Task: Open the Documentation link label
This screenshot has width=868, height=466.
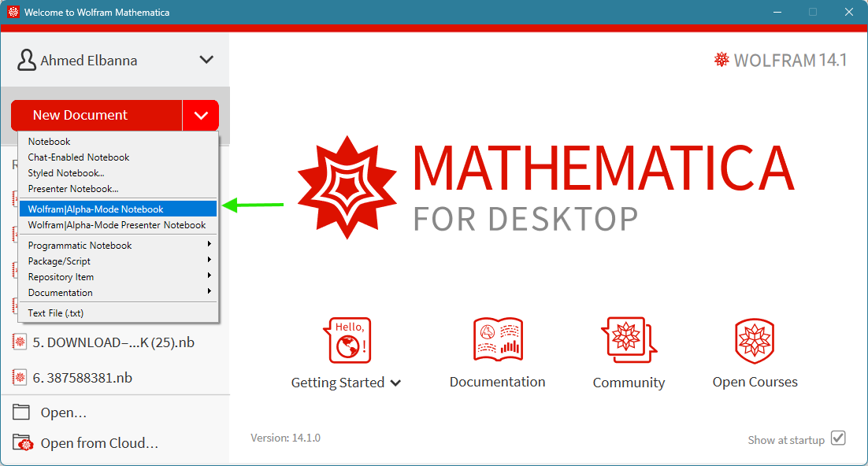Action: click(x=497, y=382)
